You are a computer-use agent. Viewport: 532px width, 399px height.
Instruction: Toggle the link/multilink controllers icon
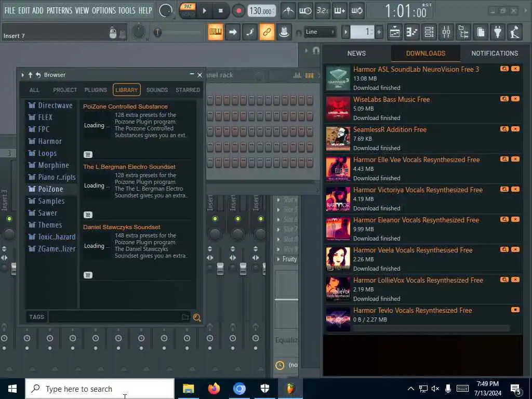[x=267, y=32]
